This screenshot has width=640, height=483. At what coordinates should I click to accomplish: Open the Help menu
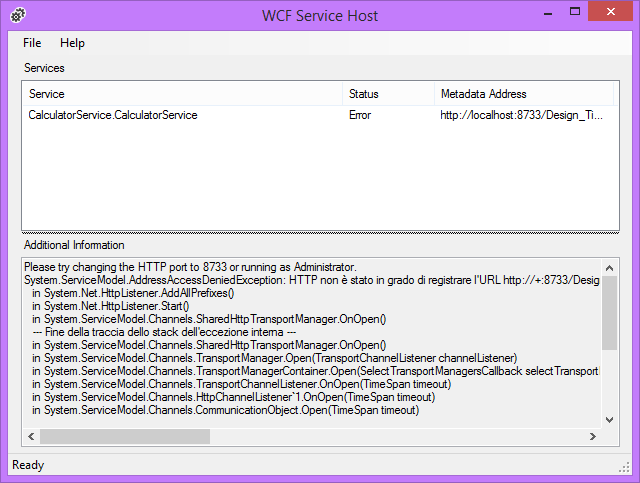coord(72,43)
